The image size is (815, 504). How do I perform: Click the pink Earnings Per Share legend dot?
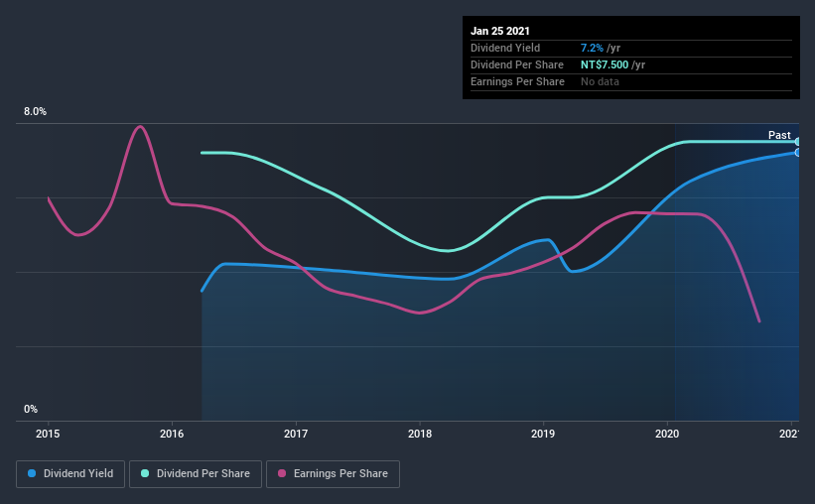[282, 473]
